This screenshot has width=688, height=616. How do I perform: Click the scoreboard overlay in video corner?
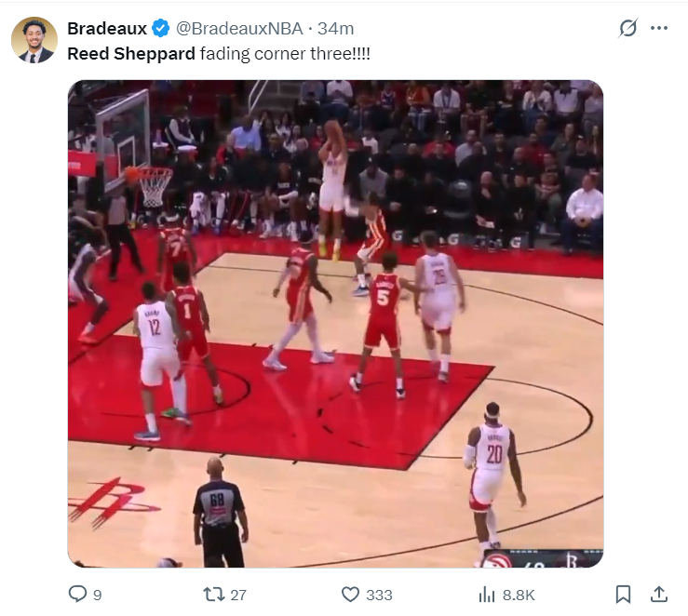point(543,558)
